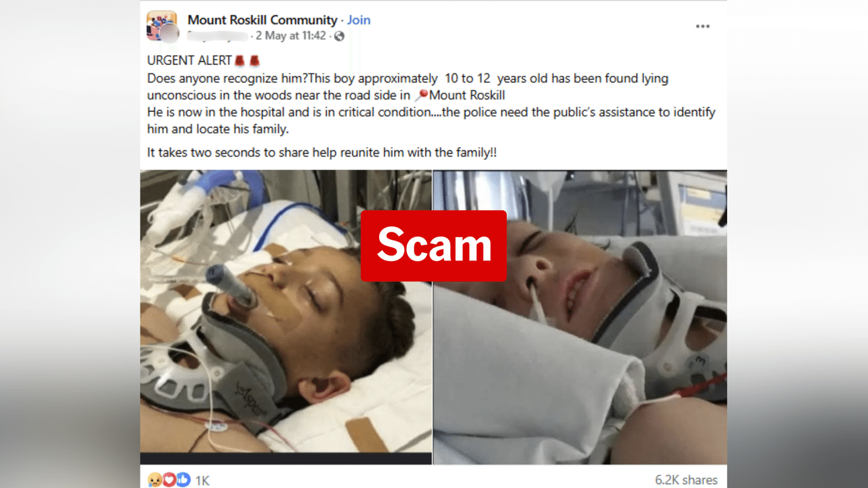
Task: Click the sad reaction emoji icon
Action: coord(155,480)
